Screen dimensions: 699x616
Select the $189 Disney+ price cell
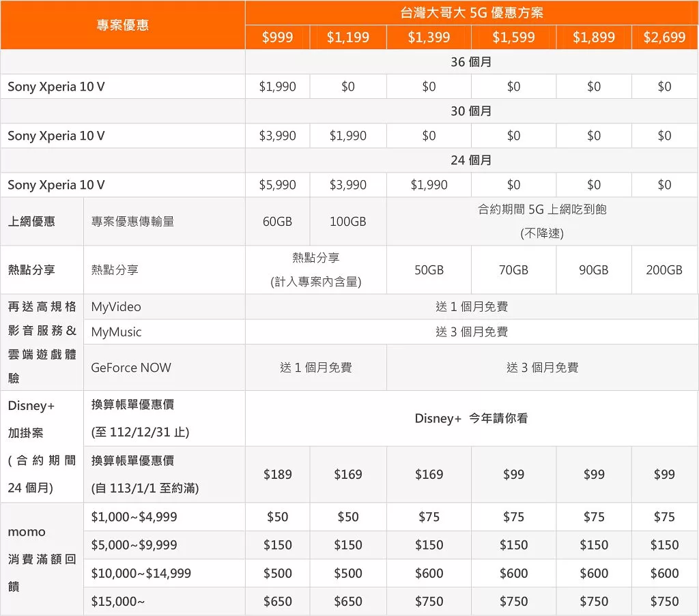[277, 474]
